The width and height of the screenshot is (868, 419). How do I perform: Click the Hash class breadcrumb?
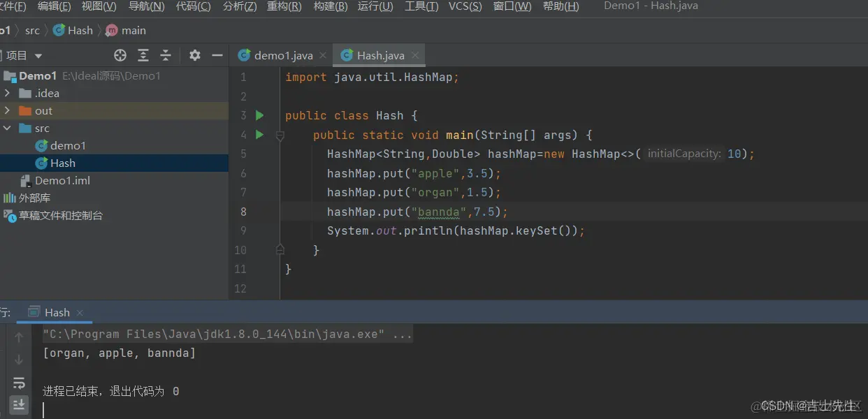click(x=73, y=31)
